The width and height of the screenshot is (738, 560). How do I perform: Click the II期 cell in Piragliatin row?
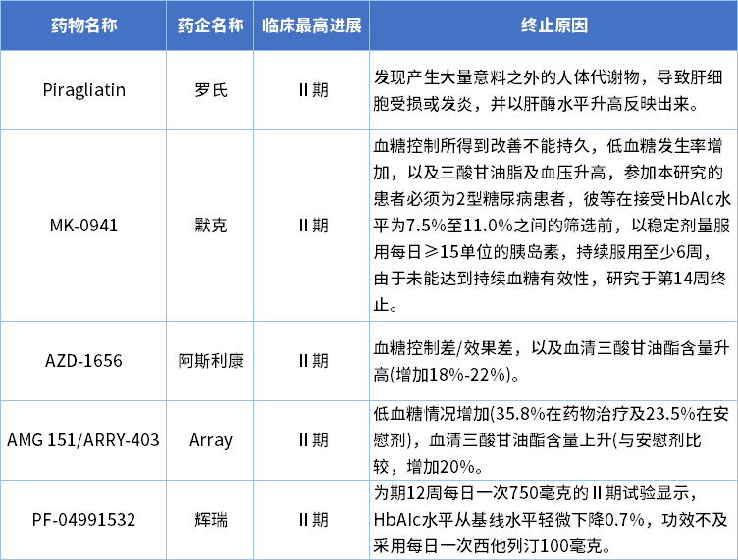311,90
